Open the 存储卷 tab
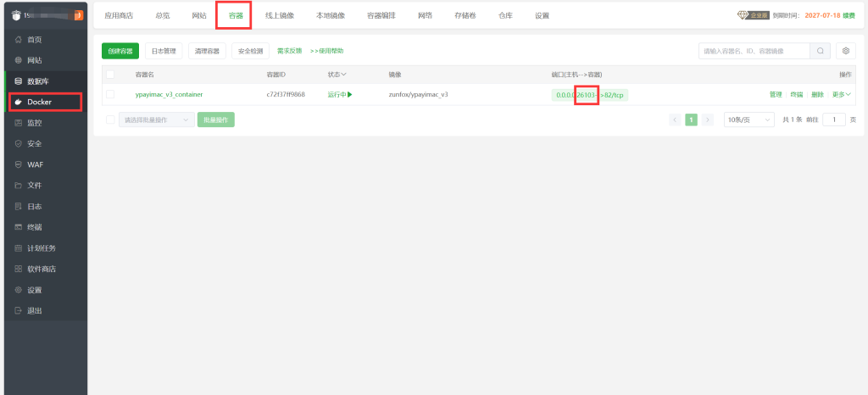This screenshot has height=395, width=868. [x=465, y=15]
